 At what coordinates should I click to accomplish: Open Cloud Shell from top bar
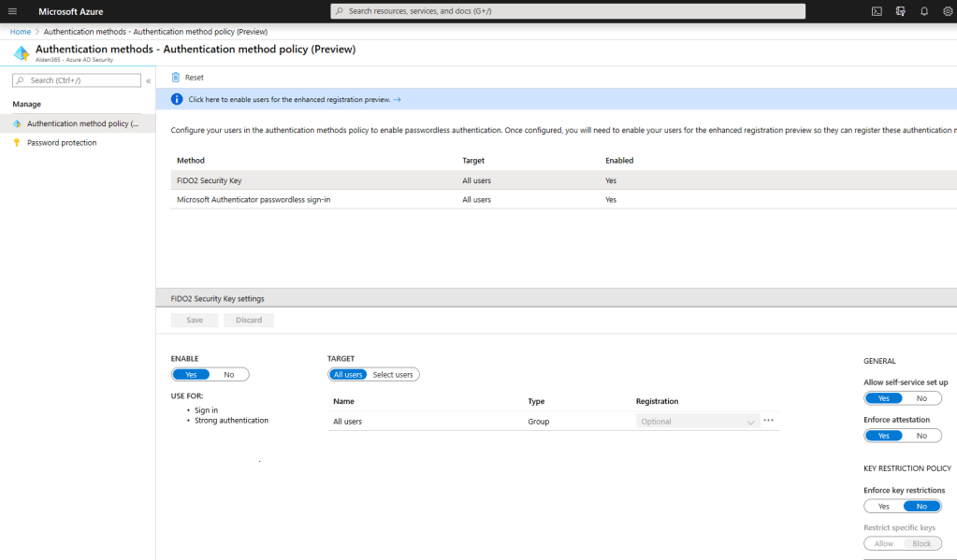pos(877,11)
